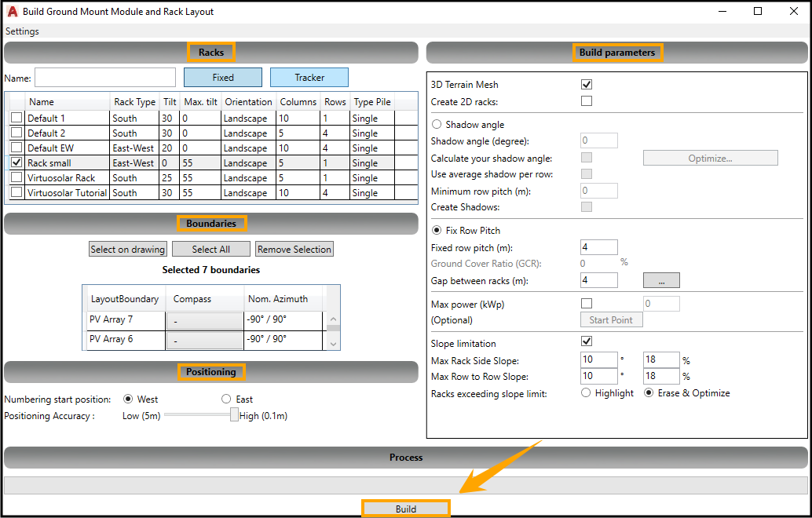This screenshot has width=812, height=518.
Task: Sort racks by Name column header
Action: pos(68,102)
